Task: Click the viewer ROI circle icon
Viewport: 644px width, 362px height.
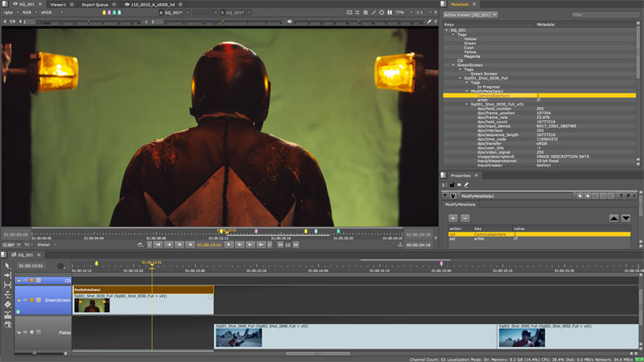Action: tap(382, 13)
